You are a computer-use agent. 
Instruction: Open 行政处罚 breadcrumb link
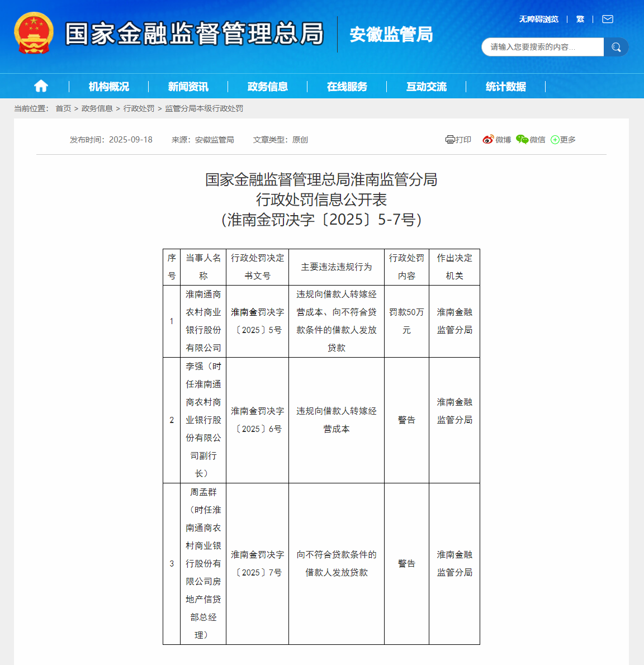pyautogui.click(x=139, y=108)
